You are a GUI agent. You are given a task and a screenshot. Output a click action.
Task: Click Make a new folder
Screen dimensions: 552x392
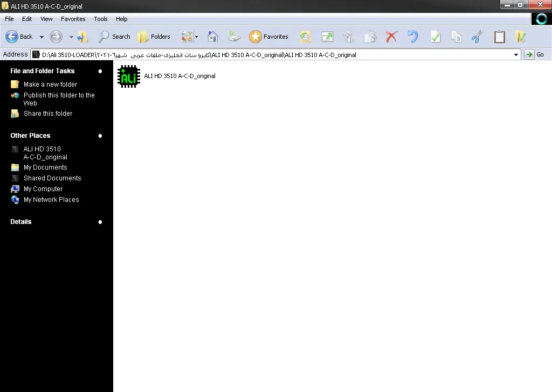[50, 85]
